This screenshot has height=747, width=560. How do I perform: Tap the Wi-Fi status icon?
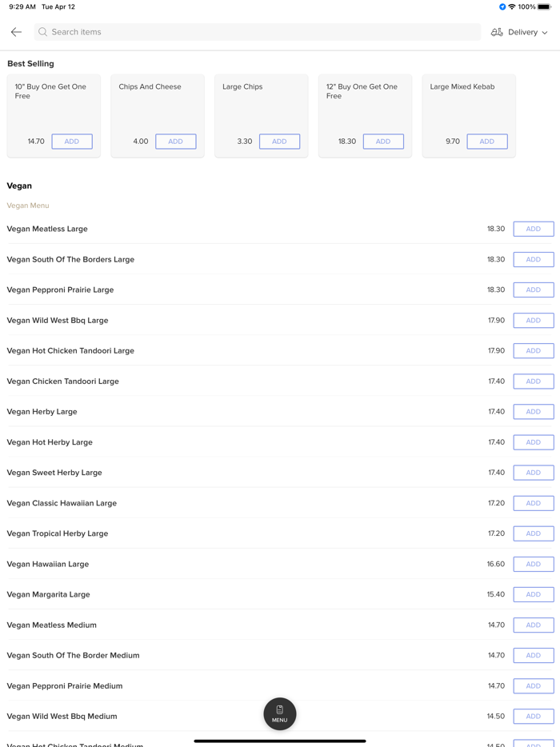point(512,7)
